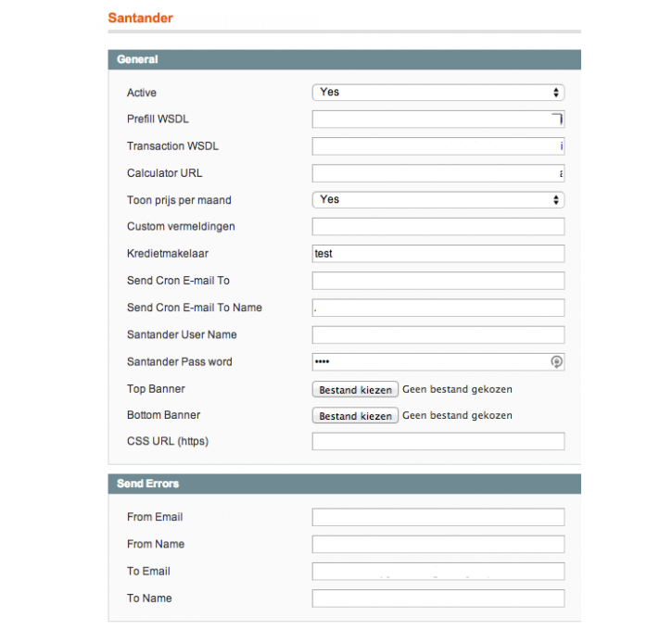This screenshot has height=630, width=672.
Task: Click the CSS URL (https) input field
Action: (438, 442)
